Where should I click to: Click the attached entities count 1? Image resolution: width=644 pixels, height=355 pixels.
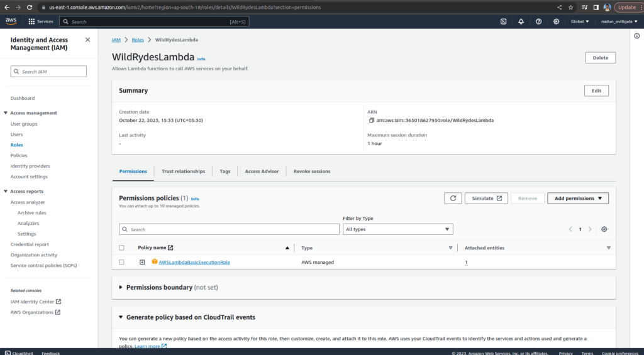point(466,262)
